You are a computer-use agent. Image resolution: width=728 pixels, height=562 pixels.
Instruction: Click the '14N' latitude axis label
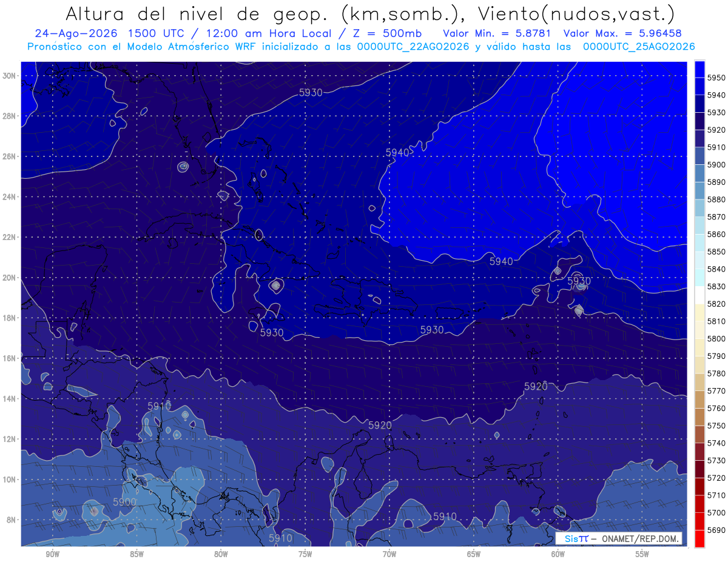[x=10, y=399]
